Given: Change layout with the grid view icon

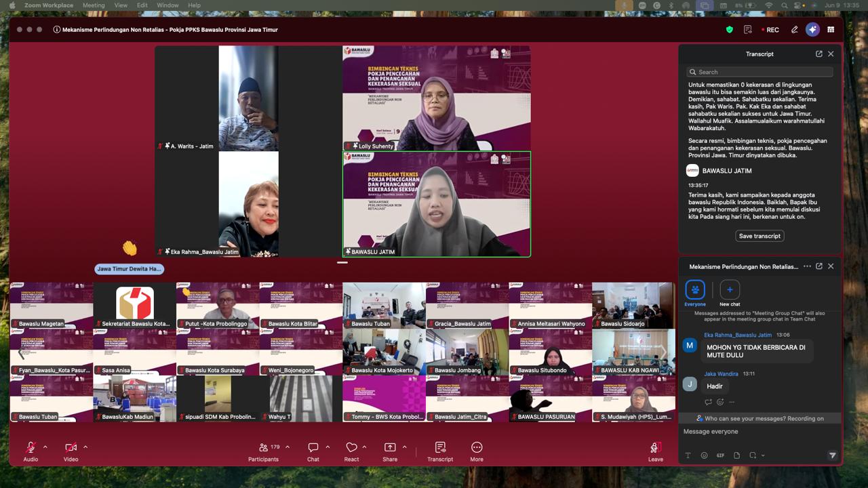Looking at the screenshot, I should (831, 30).
